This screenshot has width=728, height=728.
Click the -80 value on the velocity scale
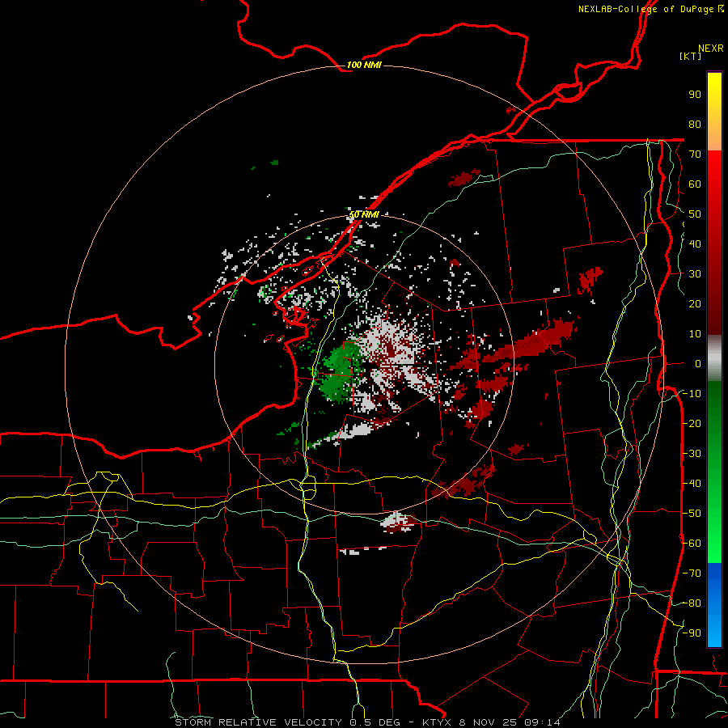click(692, 603)
